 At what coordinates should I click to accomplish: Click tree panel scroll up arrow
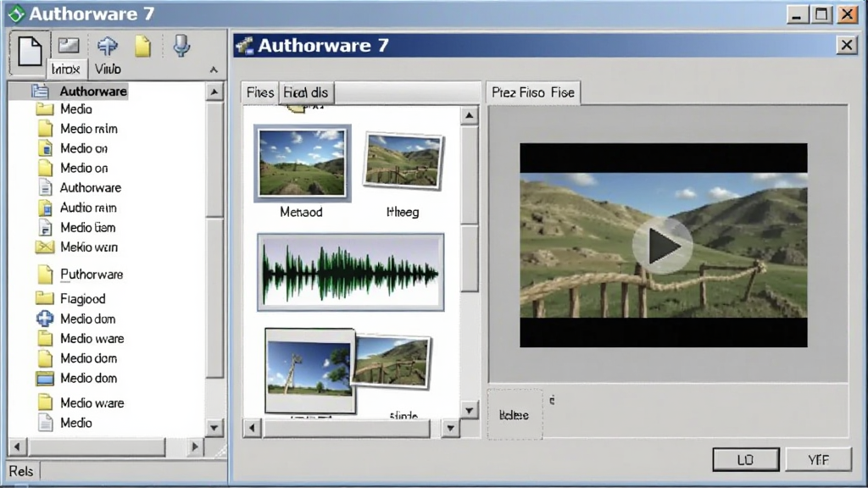[214, 91]
